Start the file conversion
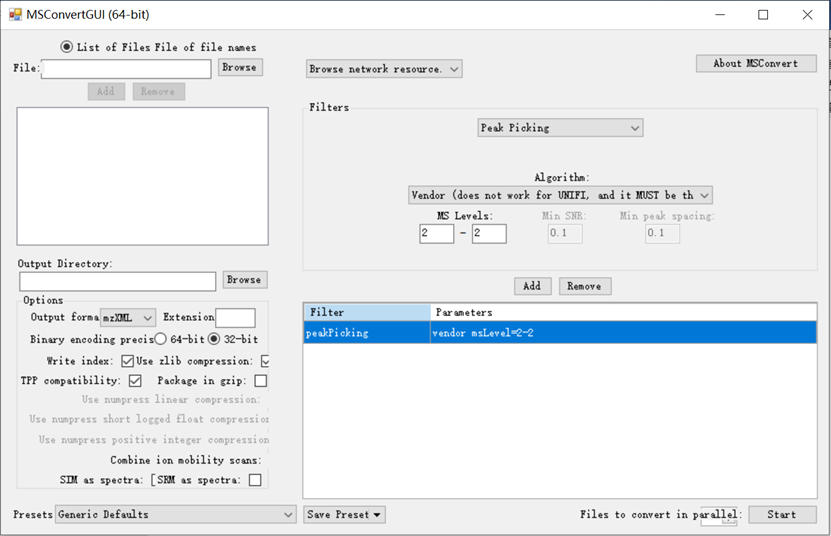The image size is (831, 536). point(782,514)
